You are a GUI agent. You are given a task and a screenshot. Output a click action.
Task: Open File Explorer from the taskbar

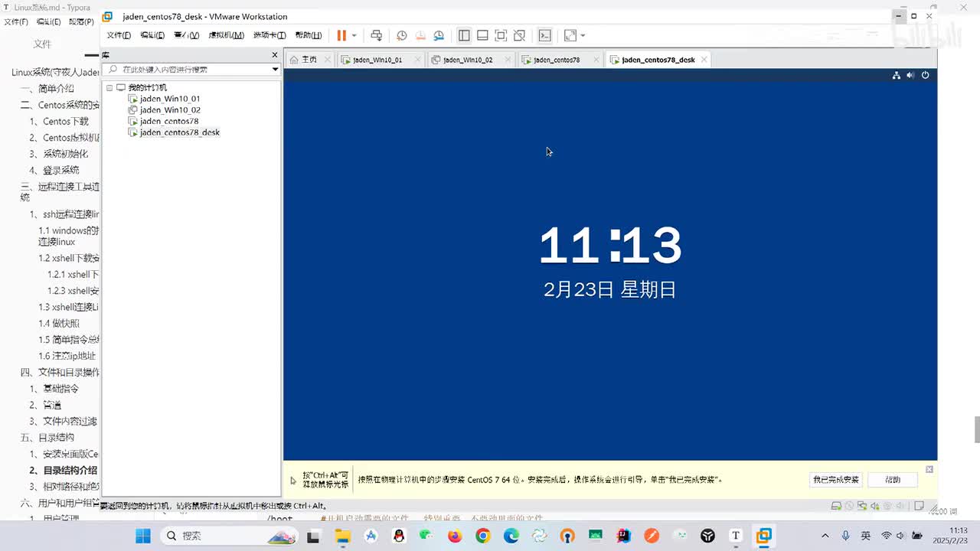pyautogui.click(x=342, y=536)
